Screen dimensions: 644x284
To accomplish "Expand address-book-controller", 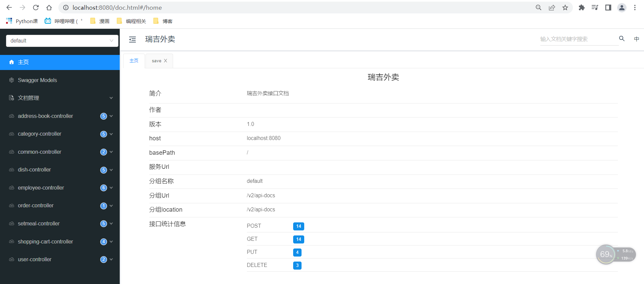I will point(60,116).
